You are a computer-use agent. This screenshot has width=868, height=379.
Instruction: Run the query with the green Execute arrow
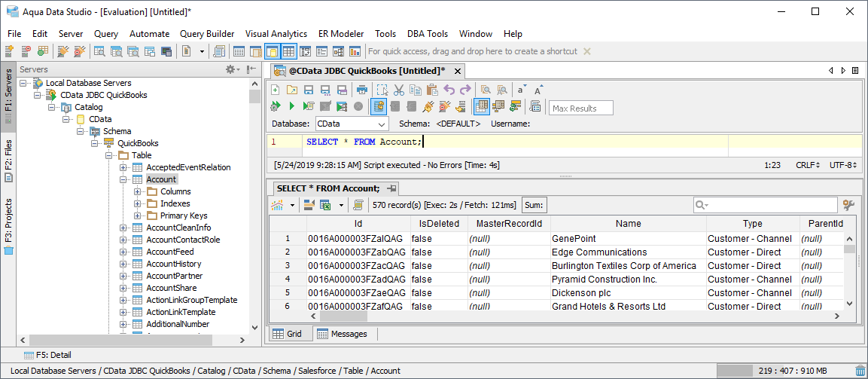291,107
